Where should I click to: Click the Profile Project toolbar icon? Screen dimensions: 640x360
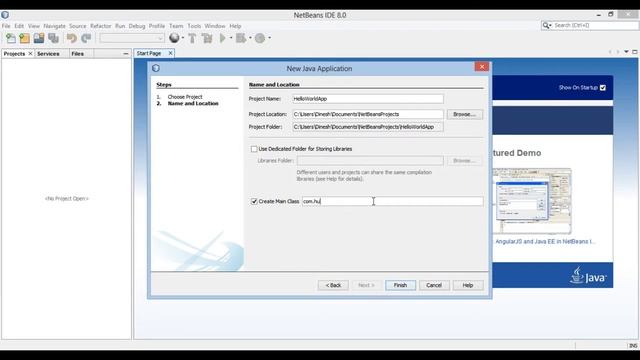(x=260, y=38)
